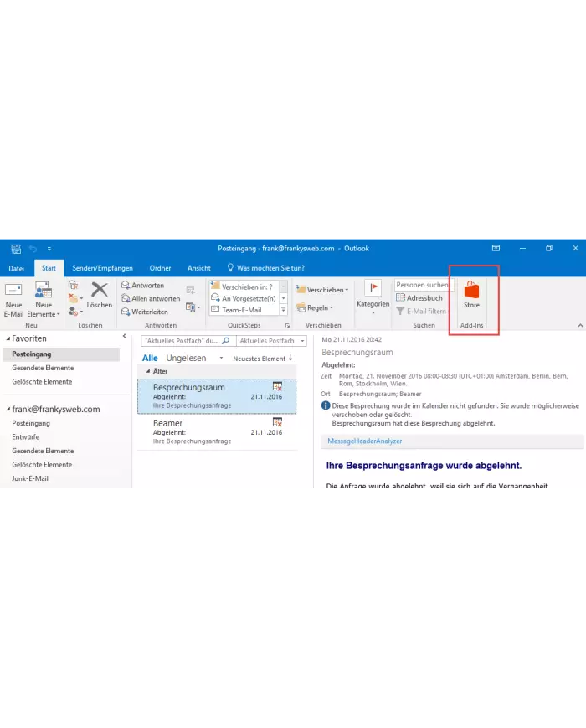This screenshot has height=728, width=586.
Task: Click the Antworten reply button
Action: (142, 286)
